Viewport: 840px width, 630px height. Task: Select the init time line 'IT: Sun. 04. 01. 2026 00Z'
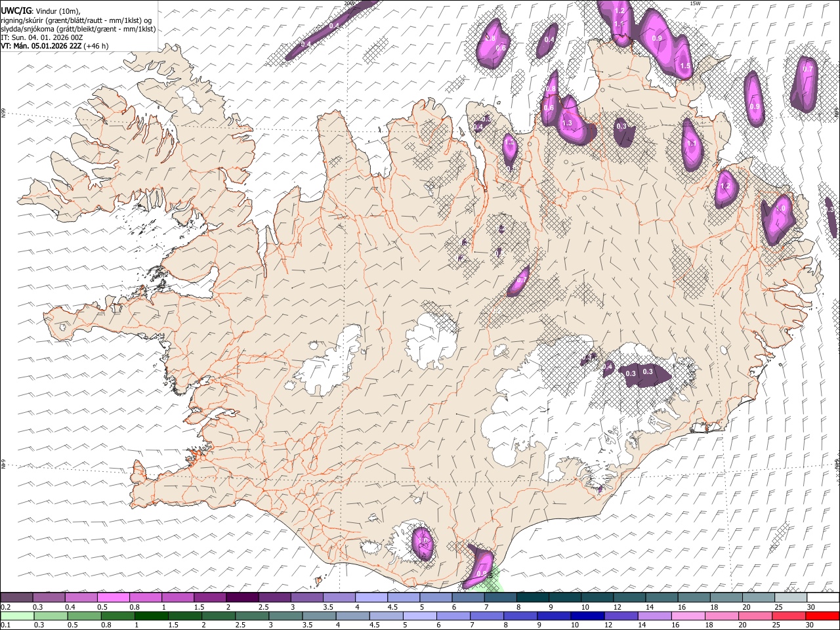[x=42, y=37]
